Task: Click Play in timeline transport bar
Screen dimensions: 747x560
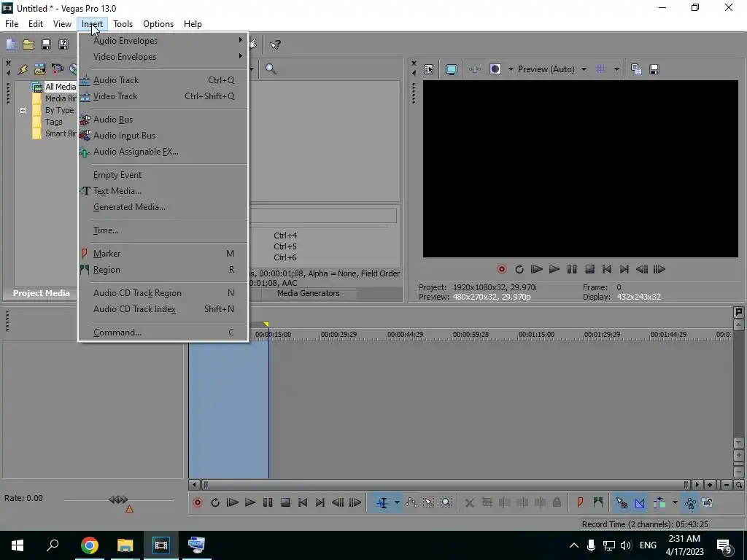Action: 250,502
